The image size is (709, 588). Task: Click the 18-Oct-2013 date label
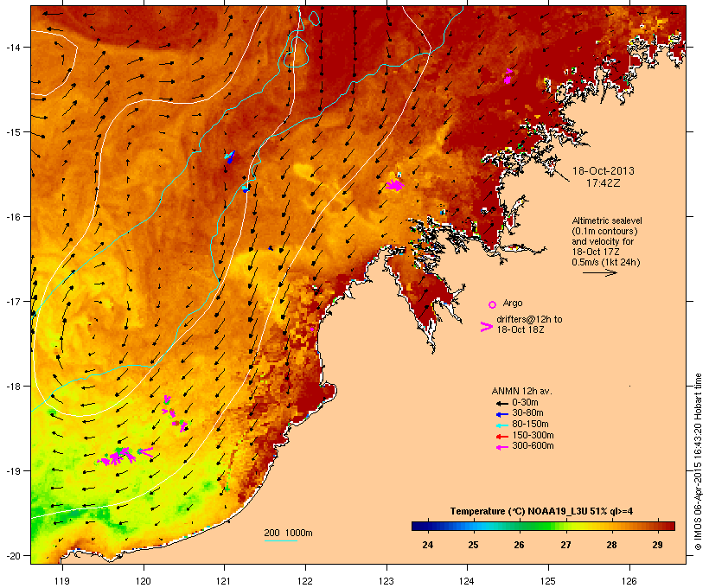coord(604,171)
